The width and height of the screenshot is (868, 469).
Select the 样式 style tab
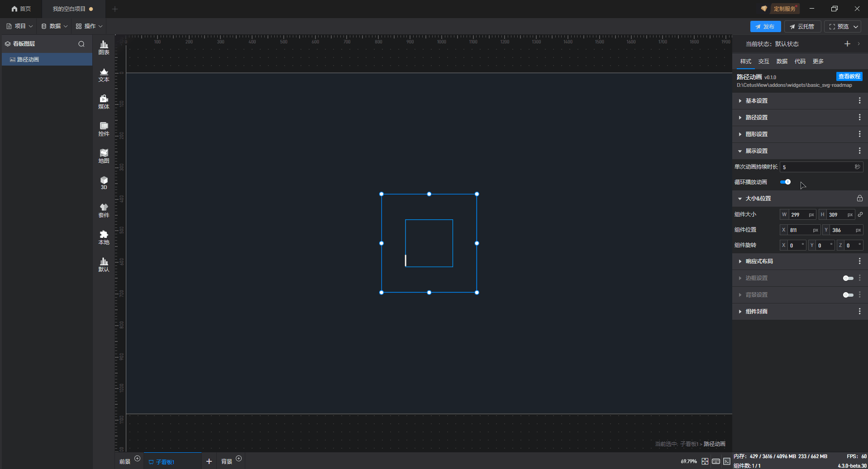[745, 62]
